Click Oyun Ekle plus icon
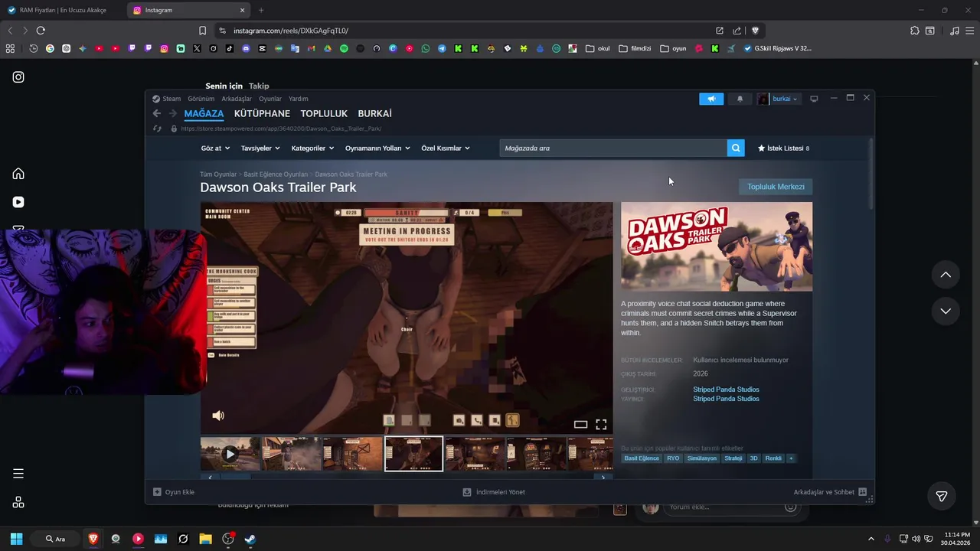 [x=157, y=492]
